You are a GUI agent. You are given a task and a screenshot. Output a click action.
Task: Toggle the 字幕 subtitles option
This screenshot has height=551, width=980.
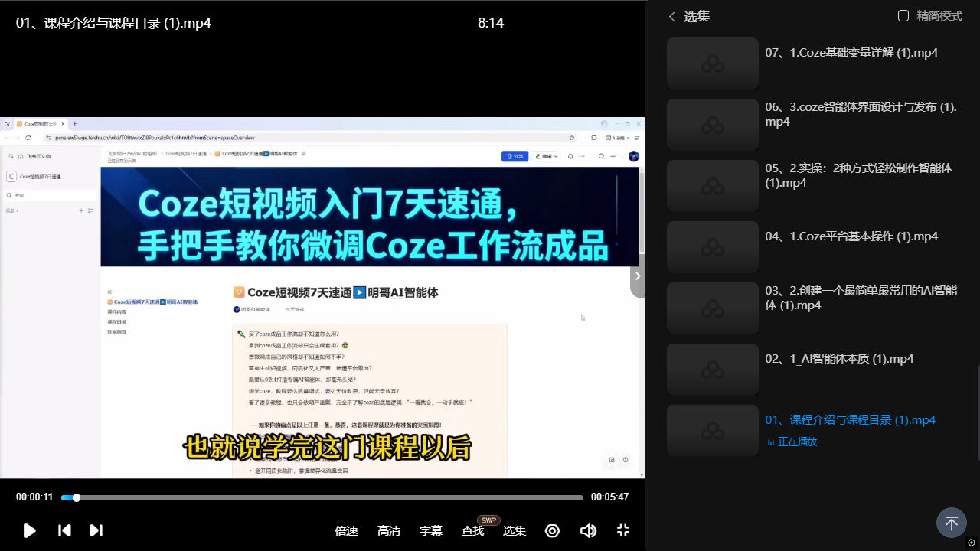[431, 530]
